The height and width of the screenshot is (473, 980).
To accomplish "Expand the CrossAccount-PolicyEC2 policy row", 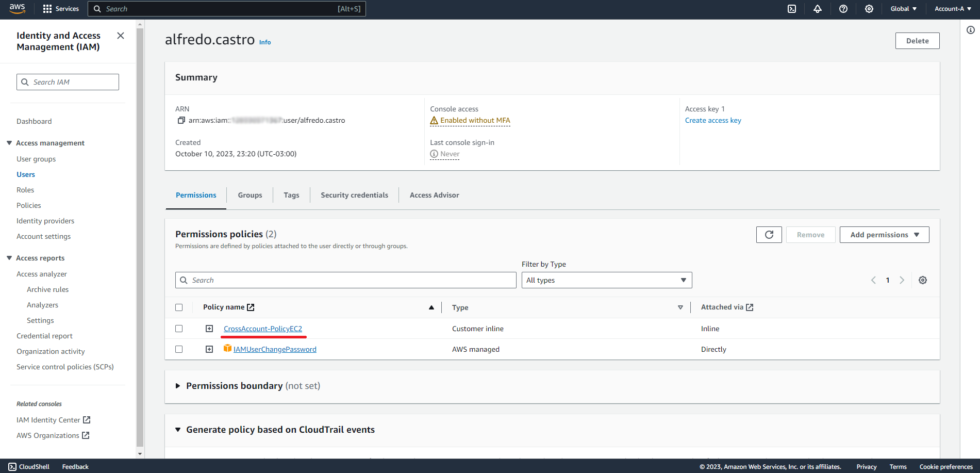I will point(209,329).
